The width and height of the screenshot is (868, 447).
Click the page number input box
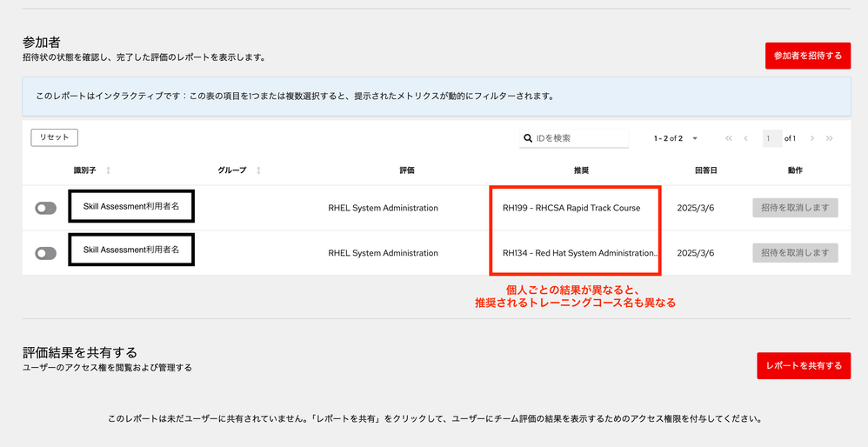(771, 138)
